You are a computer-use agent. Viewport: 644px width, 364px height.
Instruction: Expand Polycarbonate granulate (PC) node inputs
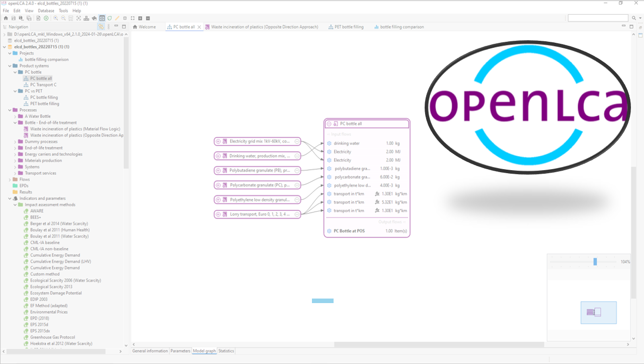point(218,185)
